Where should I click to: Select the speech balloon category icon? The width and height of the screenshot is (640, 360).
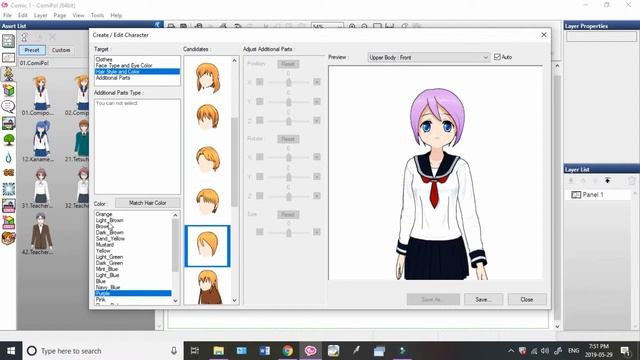pos(8,107)
